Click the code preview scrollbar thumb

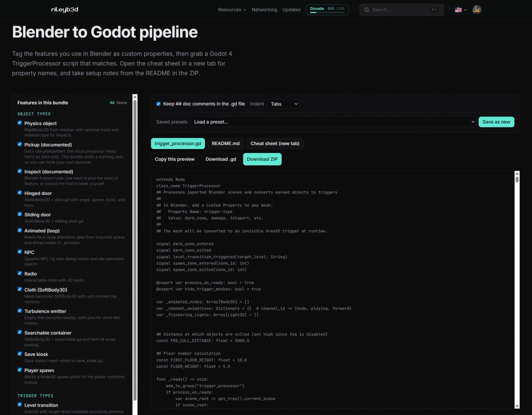point(517,180)
